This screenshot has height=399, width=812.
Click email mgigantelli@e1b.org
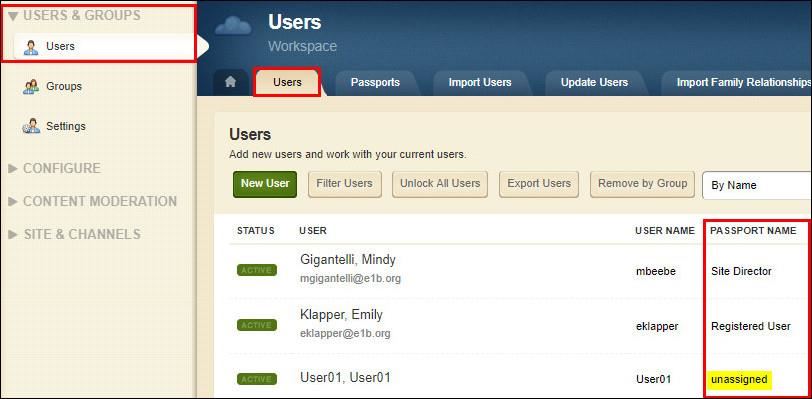click(x=351, y=279)
